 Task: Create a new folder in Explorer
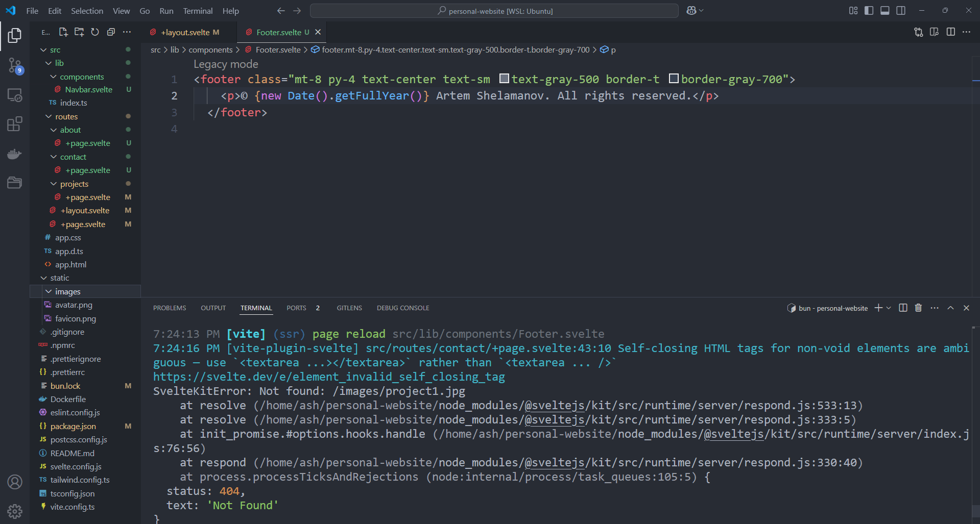[x=79, y=32]
